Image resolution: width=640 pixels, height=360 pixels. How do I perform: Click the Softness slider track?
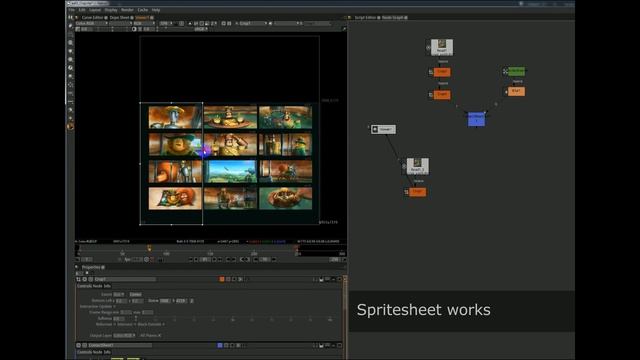click(x=233, y=319)
